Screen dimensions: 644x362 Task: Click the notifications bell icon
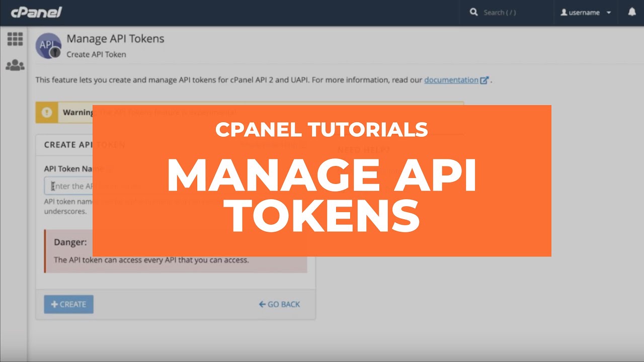click(632, 12)
